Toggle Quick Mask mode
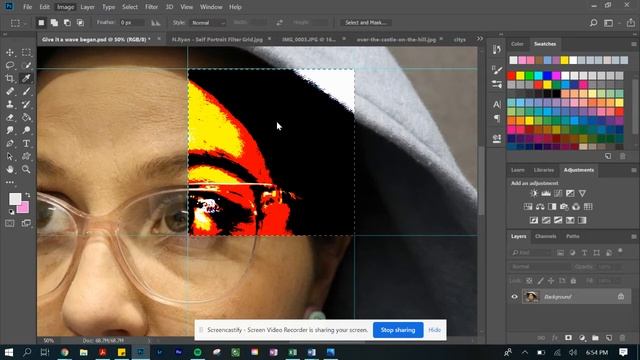The height and width of the screenshot is (360, 640). tap(10, 223)
